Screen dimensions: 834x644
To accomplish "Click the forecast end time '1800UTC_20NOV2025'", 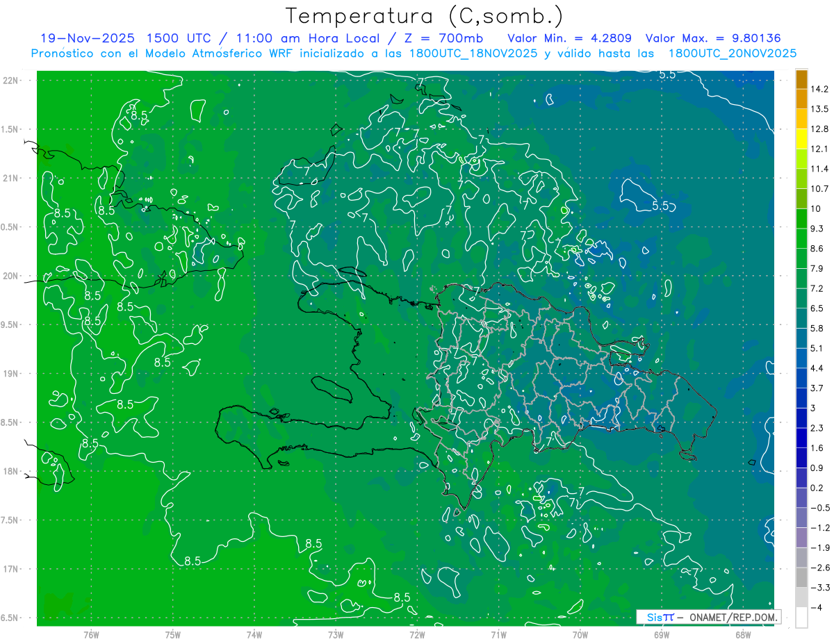I will pyautogui.click(x=733, y=53).
